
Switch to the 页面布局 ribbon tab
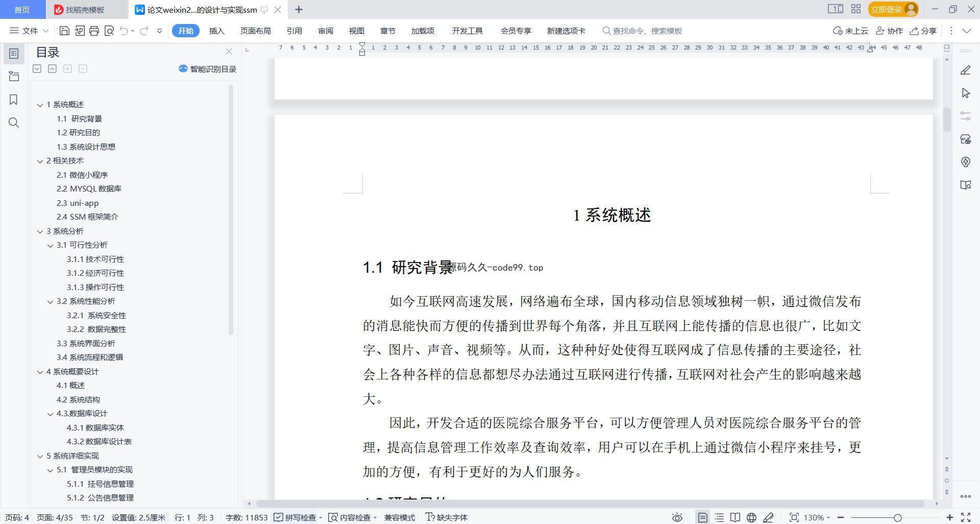[x=255, y=31]
